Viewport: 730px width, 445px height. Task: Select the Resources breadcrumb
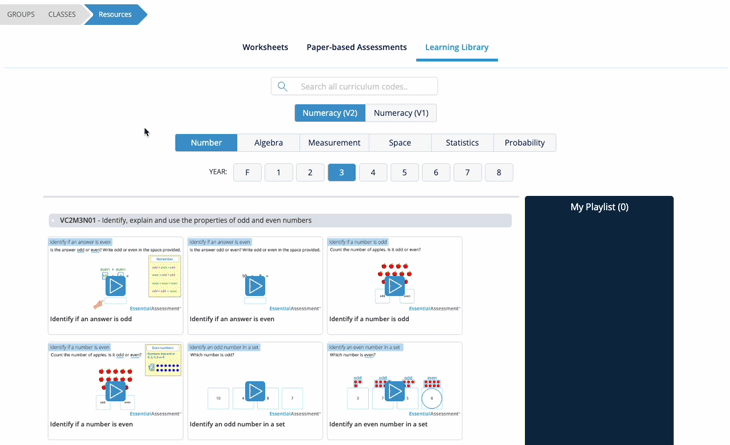(115, 14)
